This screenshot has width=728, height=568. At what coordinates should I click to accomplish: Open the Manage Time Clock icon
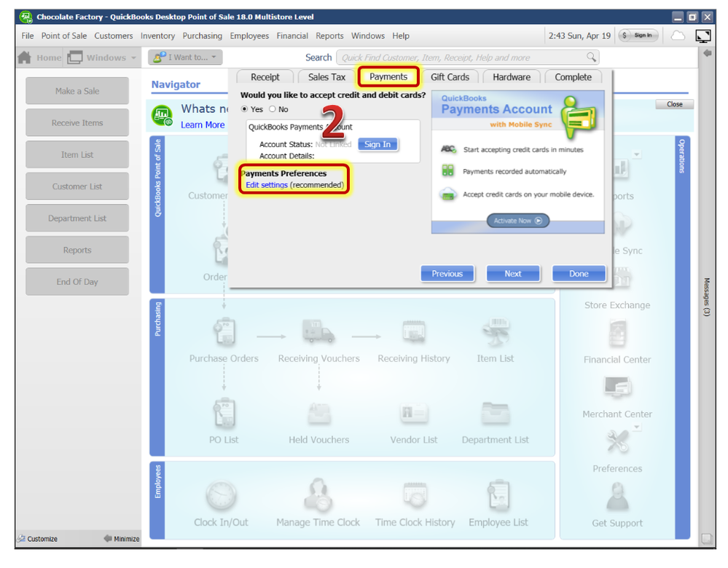(x=318, y=494)
